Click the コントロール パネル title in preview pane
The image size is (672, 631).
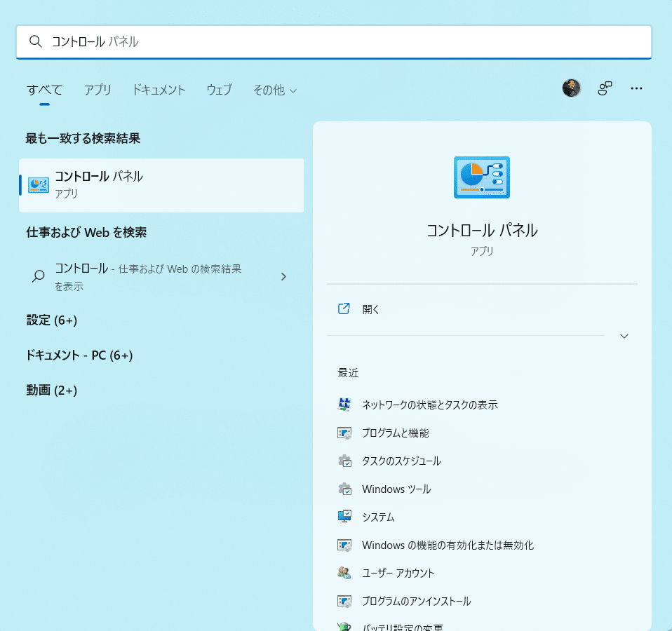click(x=482, y=231)
